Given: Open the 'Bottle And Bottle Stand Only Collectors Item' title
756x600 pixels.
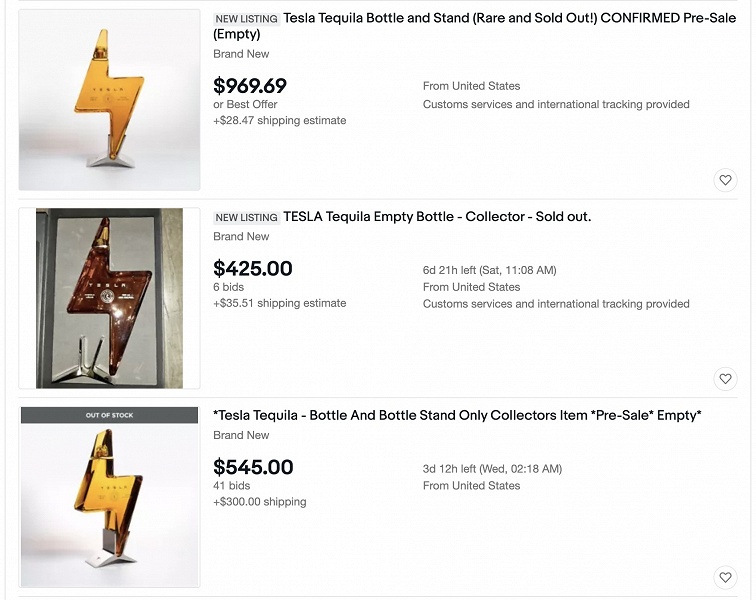Looking at the screenshot, I should [457, 415].
